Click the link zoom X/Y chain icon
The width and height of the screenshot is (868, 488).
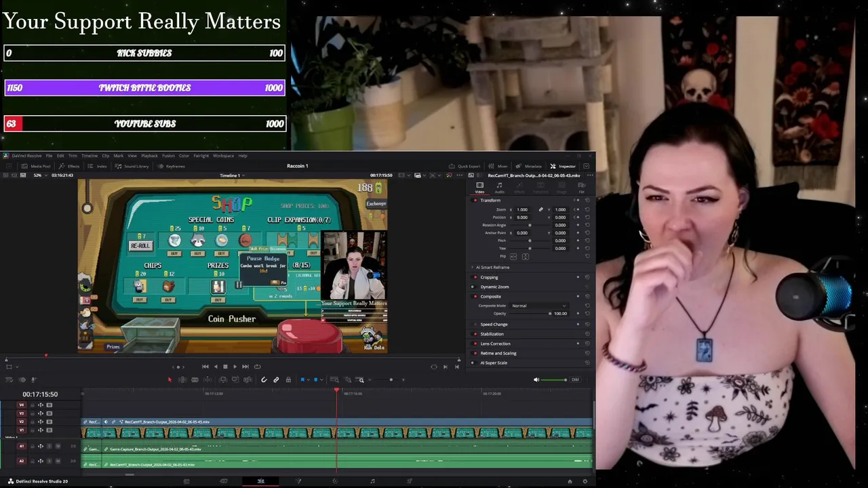pos(540,209)
